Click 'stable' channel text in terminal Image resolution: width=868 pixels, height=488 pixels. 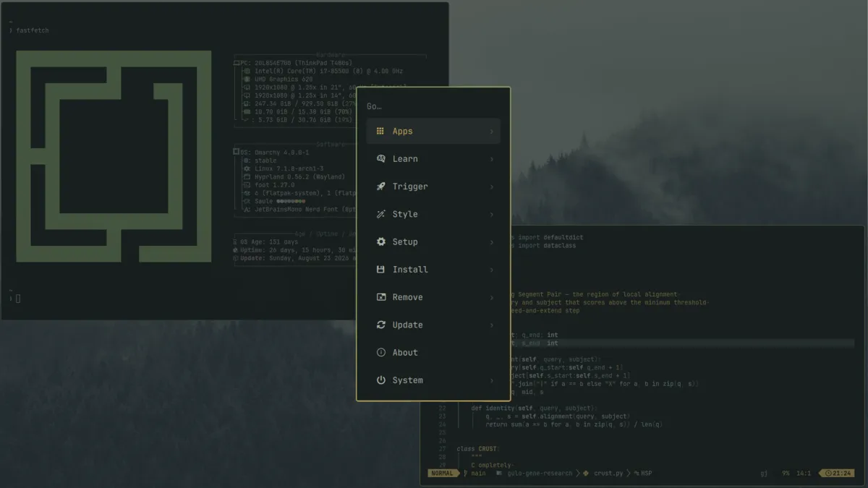click(265, 161)
